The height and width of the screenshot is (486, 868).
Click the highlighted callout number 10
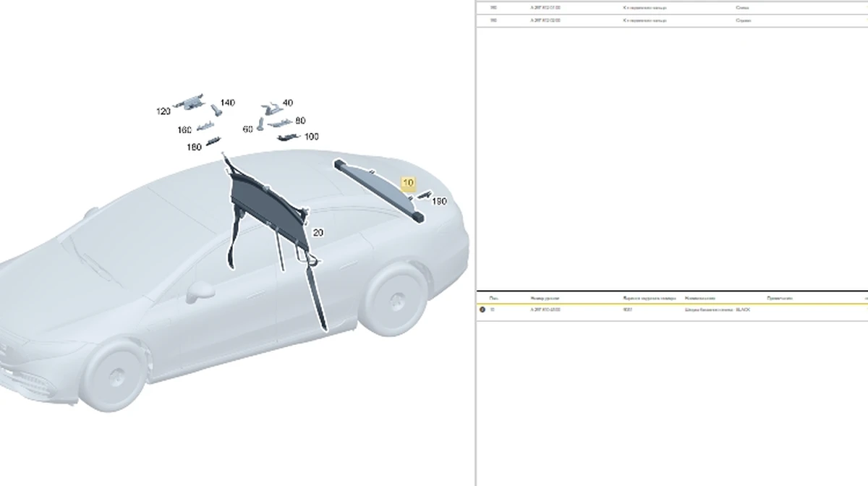pyautogui.click(x=409, y=183)
